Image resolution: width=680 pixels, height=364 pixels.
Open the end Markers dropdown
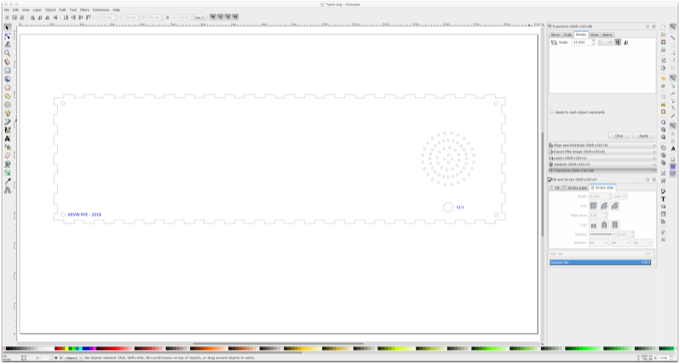click(643, 243)
